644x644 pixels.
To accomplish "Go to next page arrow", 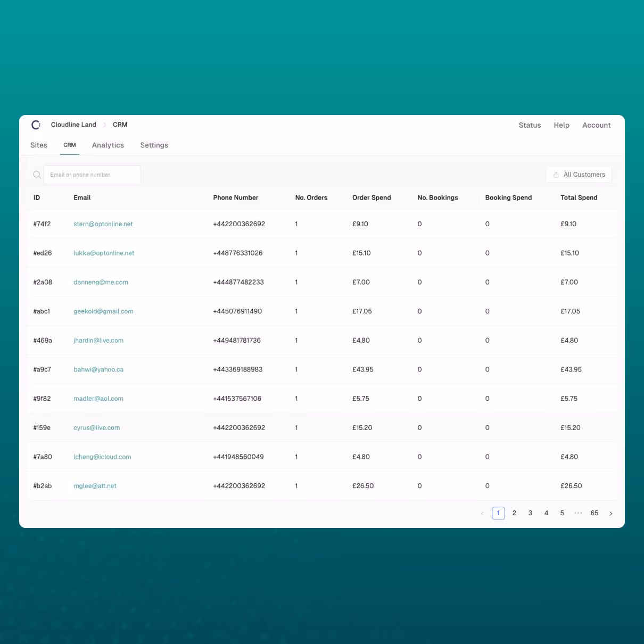I will 611,514.
